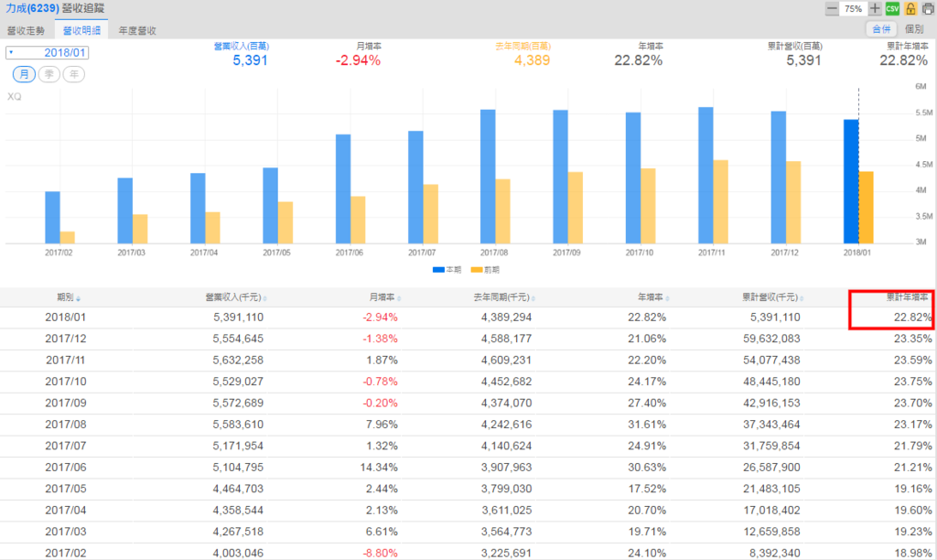Click the orange 4,389 去年同期 summary value

point(532,60)
